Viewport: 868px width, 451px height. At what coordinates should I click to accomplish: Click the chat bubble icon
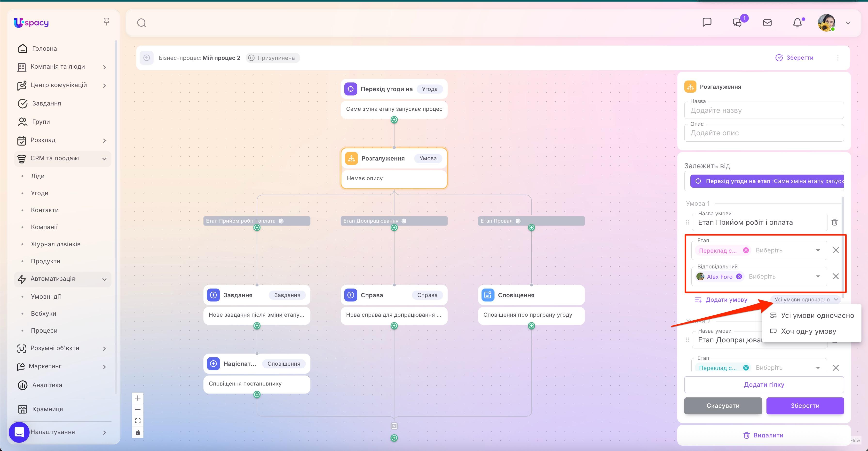point(707,23)
